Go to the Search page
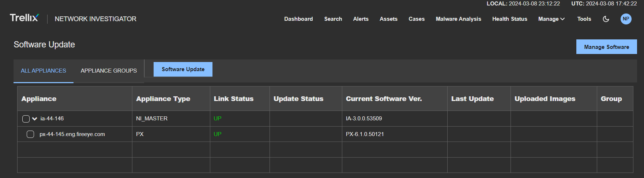 point(333,19)
